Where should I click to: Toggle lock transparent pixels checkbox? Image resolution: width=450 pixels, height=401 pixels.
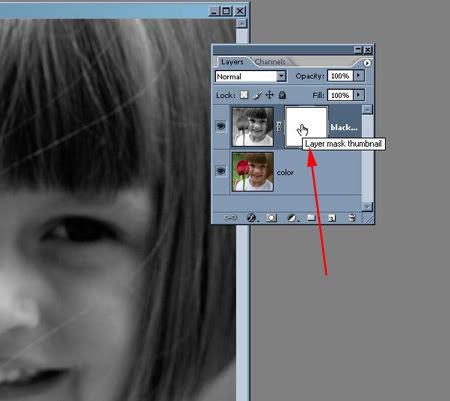point(244,95)
